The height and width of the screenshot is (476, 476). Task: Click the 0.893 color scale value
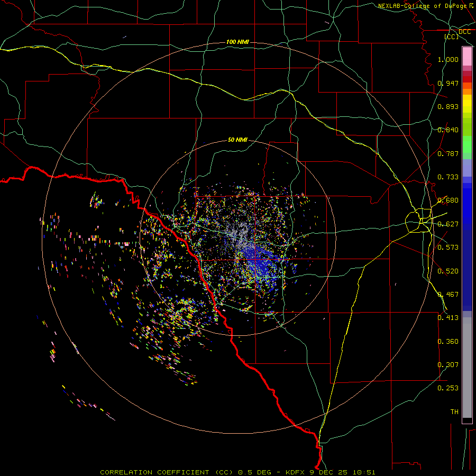[x=448, y=106]
